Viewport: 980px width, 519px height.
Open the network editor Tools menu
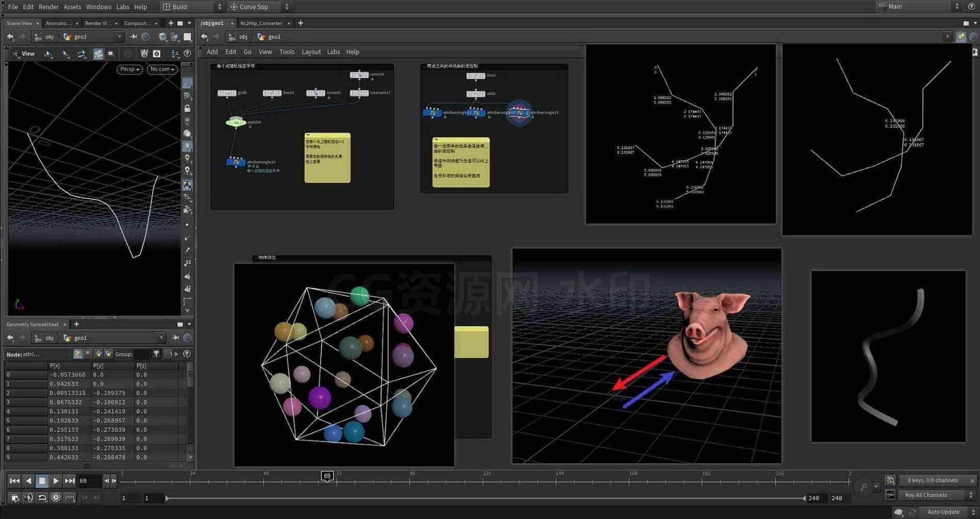click(287, 52)
